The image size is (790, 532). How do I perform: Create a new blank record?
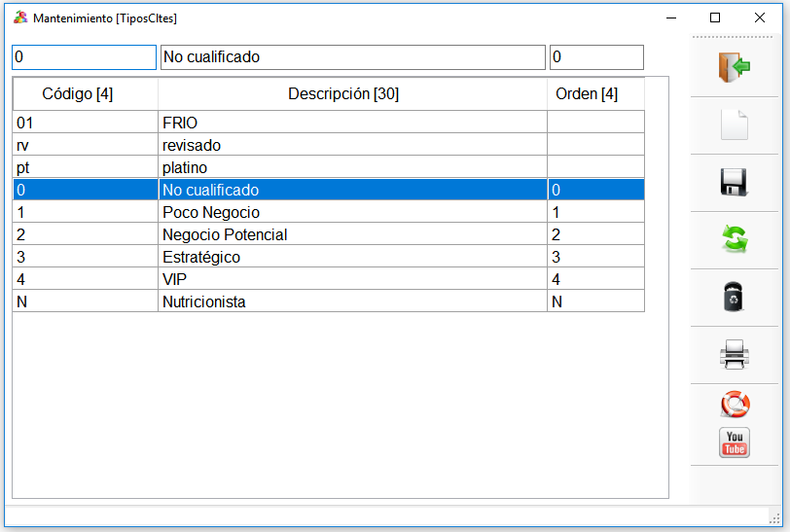735,124
